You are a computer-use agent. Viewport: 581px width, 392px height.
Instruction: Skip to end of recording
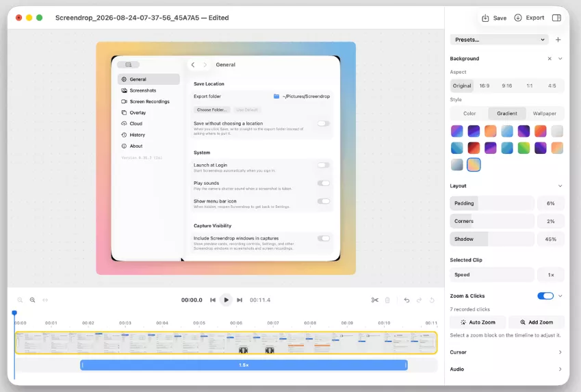click(240, 300)
